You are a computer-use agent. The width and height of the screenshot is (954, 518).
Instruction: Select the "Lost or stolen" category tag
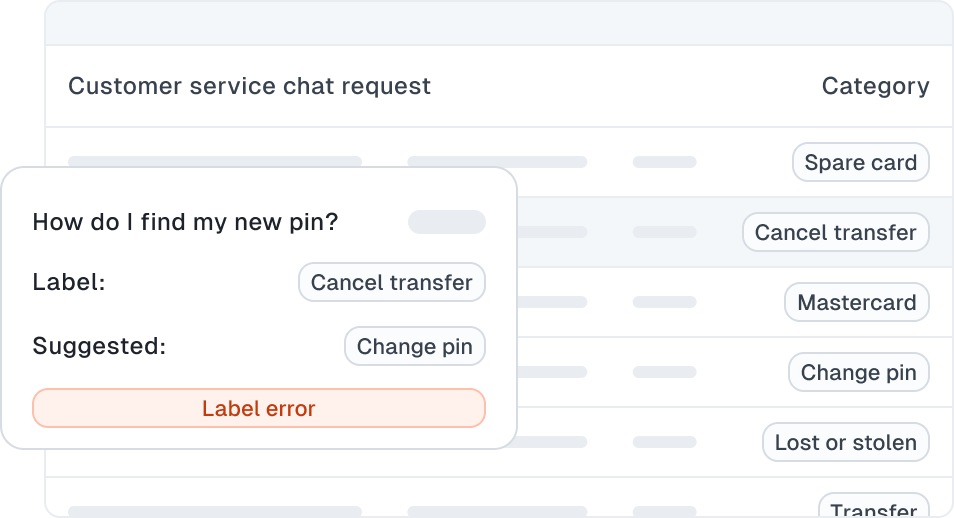click(x=845, y=442)
